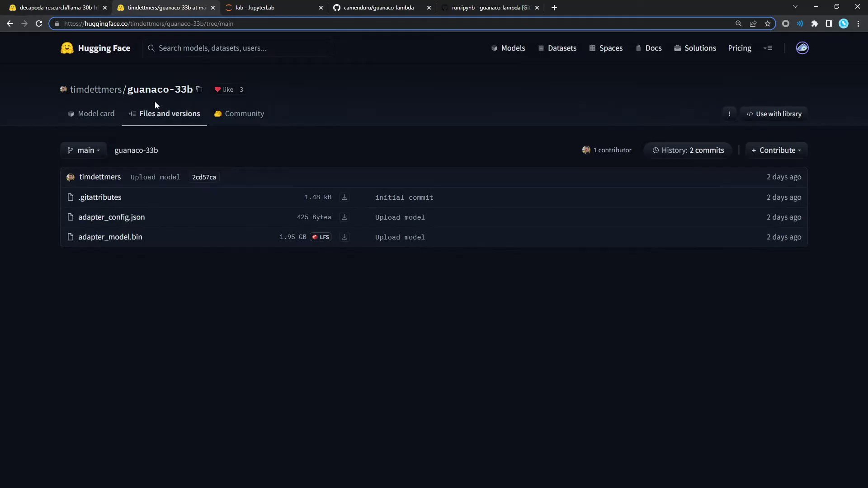Open timdettmers user namespace link
Viewport: 868px width, 488px height.
[96, 89]
